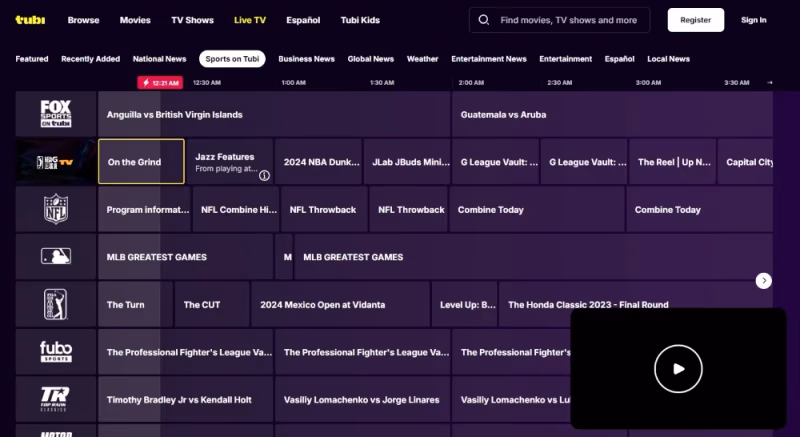This screenshot has width=800, height=437.
Task: Select the 2:00 AM Combine Today program
Action: click(537, 209)
